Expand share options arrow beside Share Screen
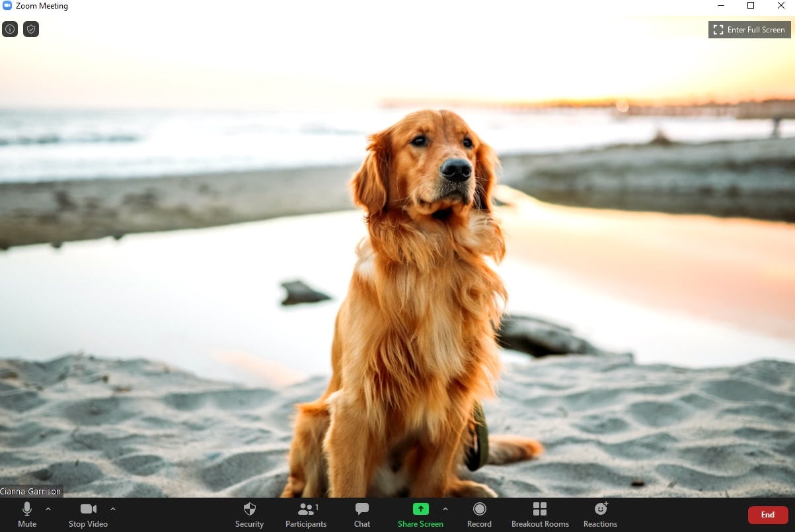 point(445,509)
